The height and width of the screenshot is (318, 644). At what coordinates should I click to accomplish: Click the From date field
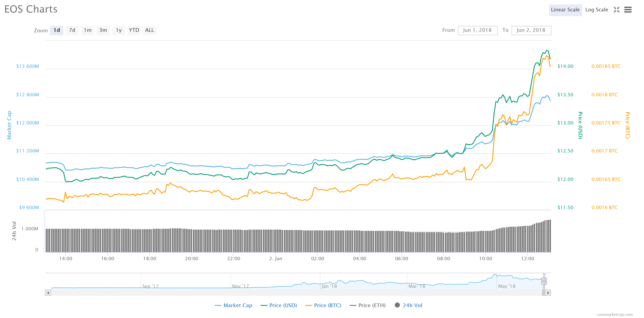tap(477, 30)
